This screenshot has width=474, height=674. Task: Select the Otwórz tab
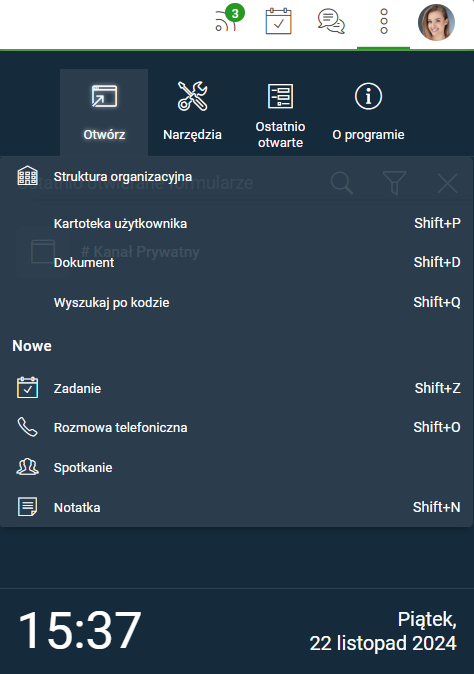point(104,113)
